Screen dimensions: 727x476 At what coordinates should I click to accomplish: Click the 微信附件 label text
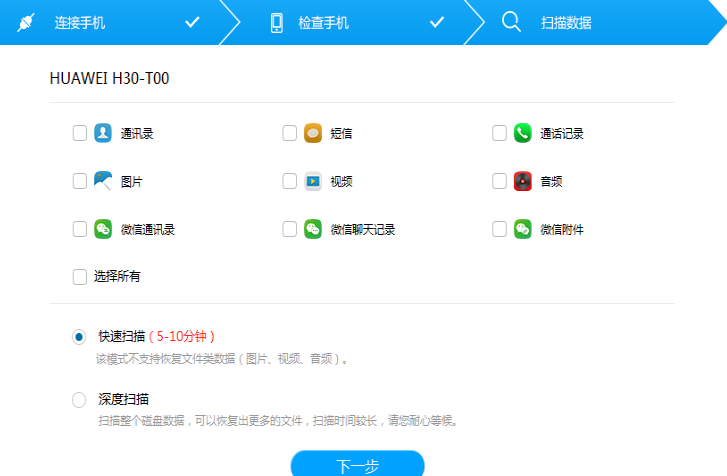561,229
